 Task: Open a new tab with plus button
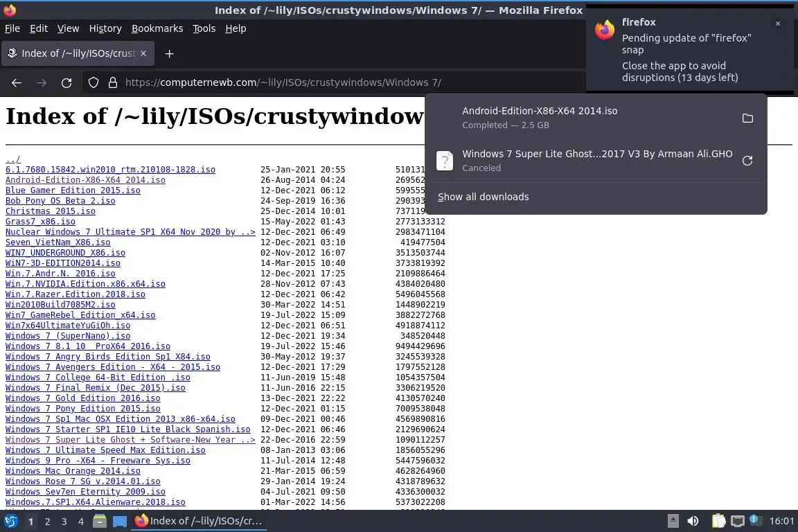coord(170,53)
